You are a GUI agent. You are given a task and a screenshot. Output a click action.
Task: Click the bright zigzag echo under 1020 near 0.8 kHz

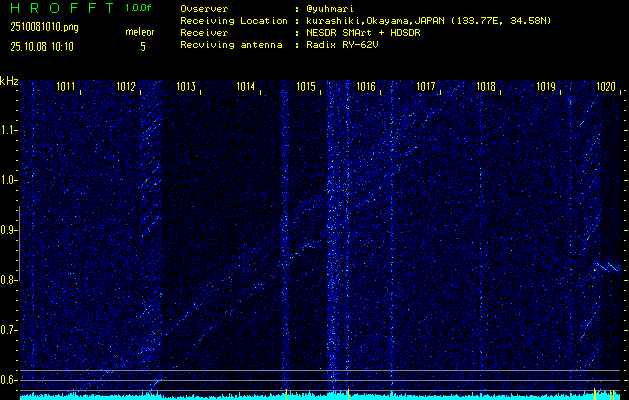[x=607, y=267]
